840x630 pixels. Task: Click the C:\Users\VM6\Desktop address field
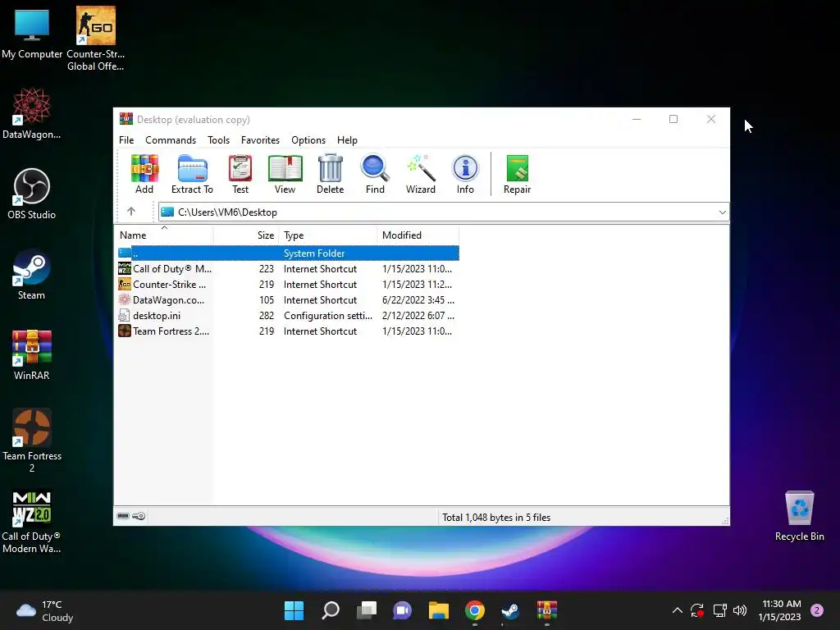tap(444, 212)
